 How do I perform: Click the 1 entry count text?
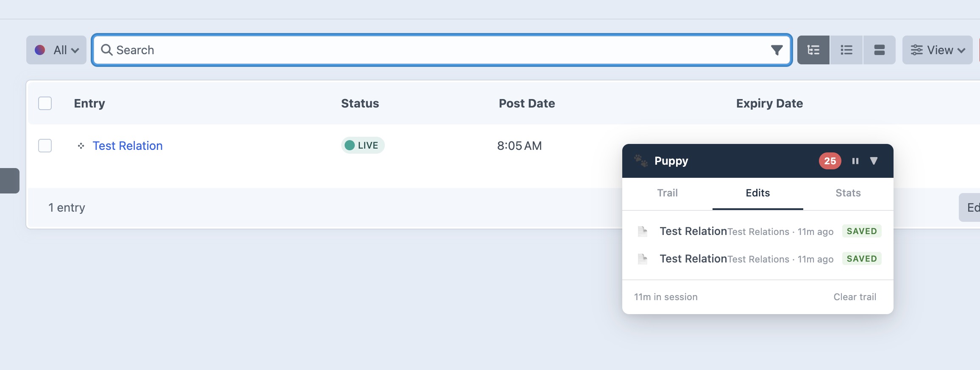[67, 207]
